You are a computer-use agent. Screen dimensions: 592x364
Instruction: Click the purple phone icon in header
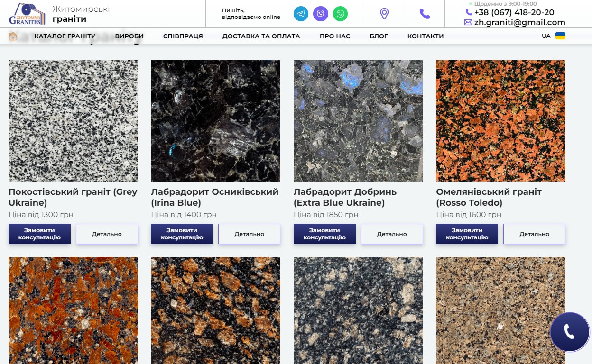[x=425, y=14]
